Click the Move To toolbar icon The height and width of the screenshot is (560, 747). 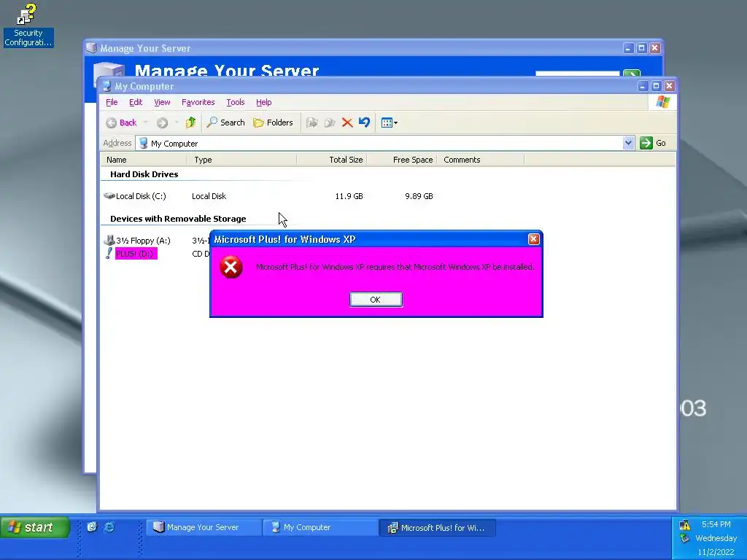pos(312,122)
